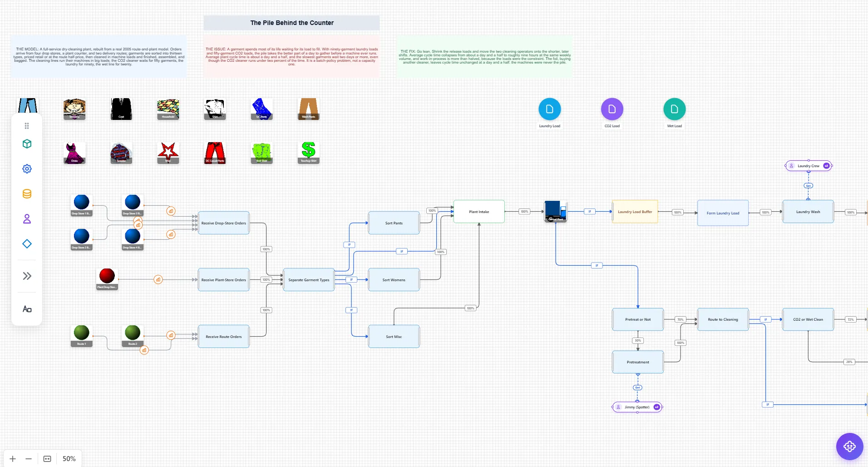Screen dimensions: 868x467
Task: Click the fit-to-screen button
Action: click(47, 459)
